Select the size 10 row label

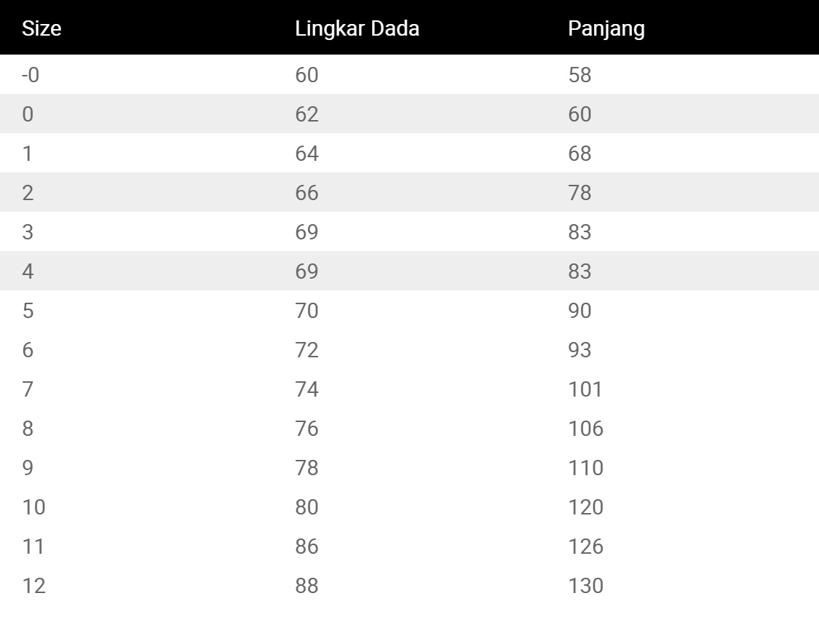coord(33,506)
